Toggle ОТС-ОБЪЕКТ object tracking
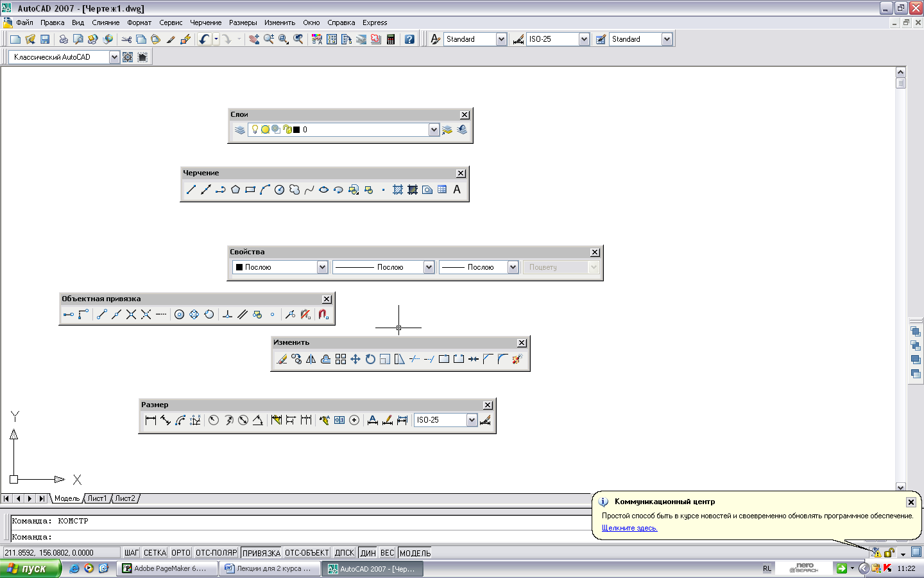924x578 pixels. click(307, 552)
